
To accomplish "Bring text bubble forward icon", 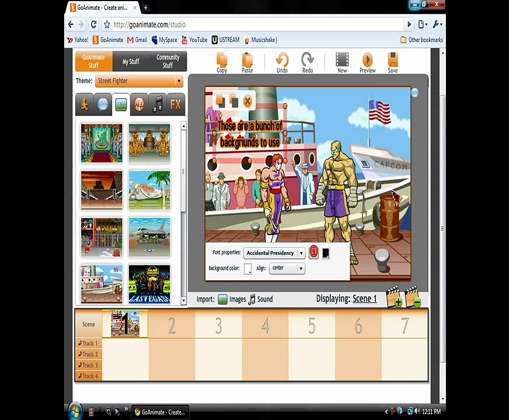I will pos(221,101).
